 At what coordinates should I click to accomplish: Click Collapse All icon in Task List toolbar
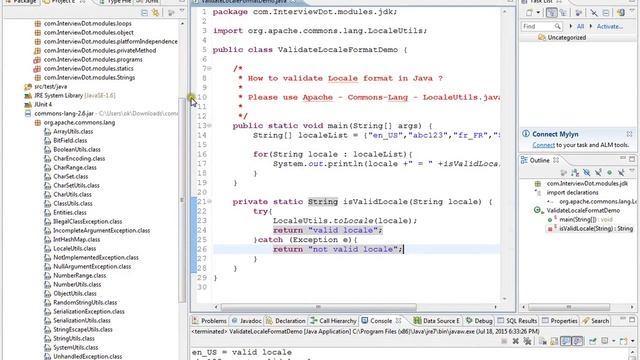pyautogui.click(x=605, y=13)
